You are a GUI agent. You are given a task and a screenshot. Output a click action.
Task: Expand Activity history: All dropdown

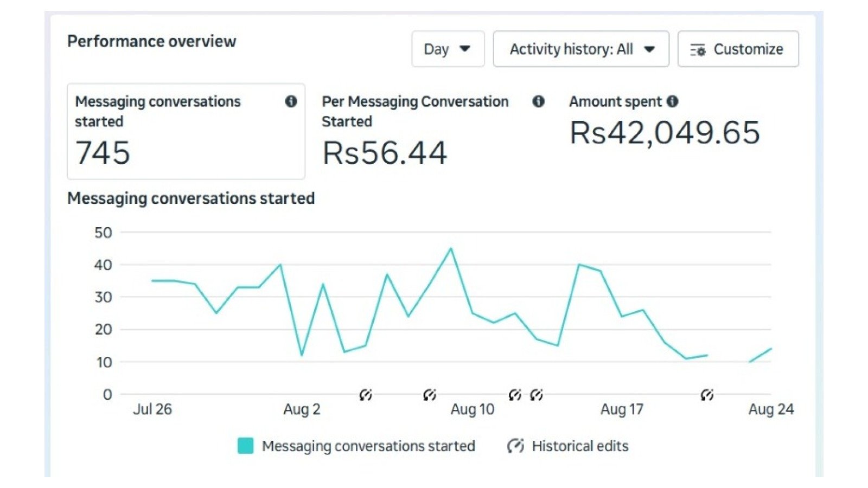[x=581, y=49]
